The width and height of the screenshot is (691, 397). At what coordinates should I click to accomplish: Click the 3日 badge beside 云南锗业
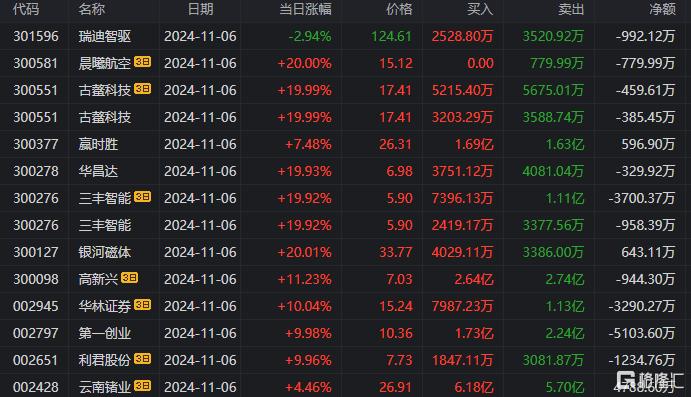[x=142, y=386]
